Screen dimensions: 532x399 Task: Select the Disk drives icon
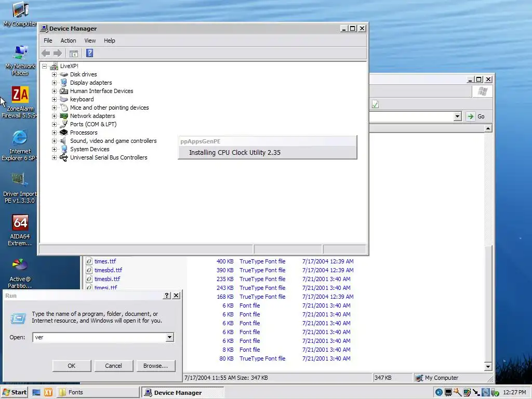coord(63,74)
